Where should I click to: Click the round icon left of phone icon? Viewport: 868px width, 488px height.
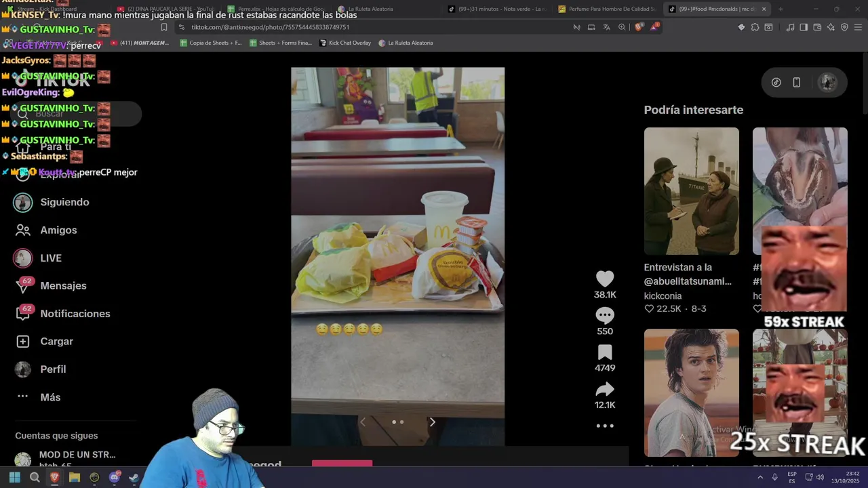(x=776, y=82)
